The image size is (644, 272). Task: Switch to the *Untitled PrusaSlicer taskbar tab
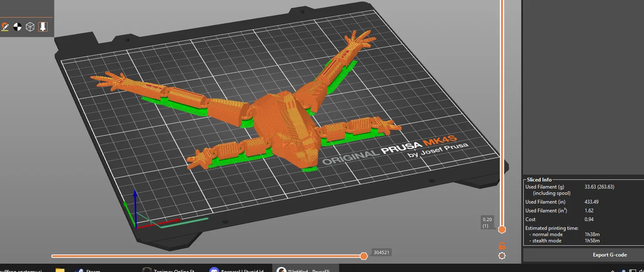(x=305, y=269)
